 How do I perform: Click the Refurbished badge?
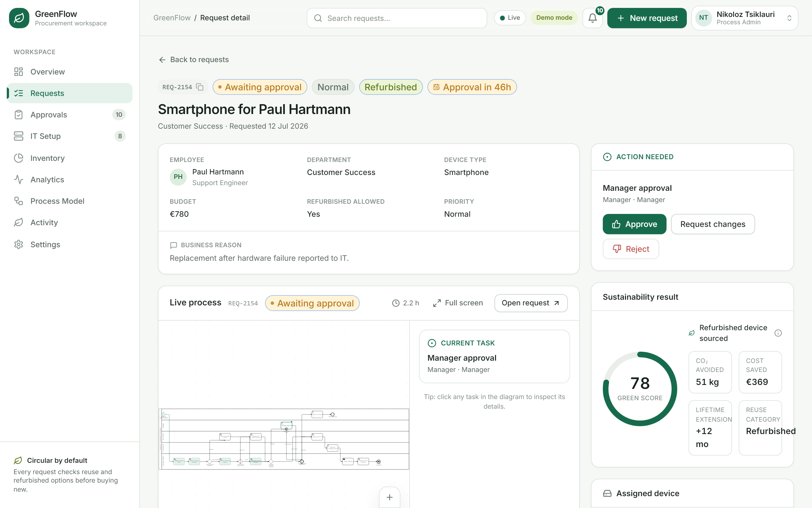[390, 87]
